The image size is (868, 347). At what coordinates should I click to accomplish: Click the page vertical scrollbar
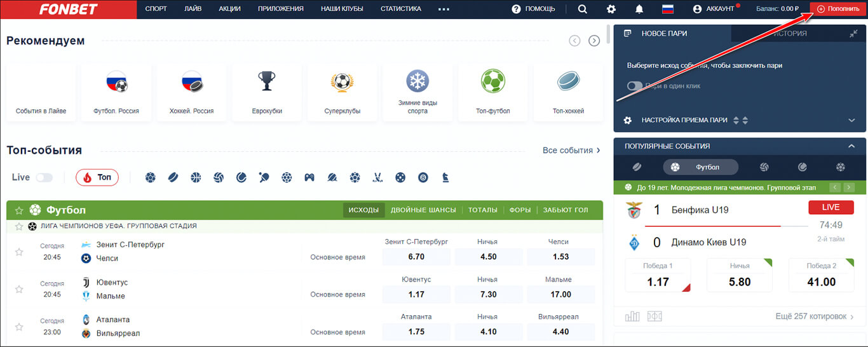[x=609, y=35]
